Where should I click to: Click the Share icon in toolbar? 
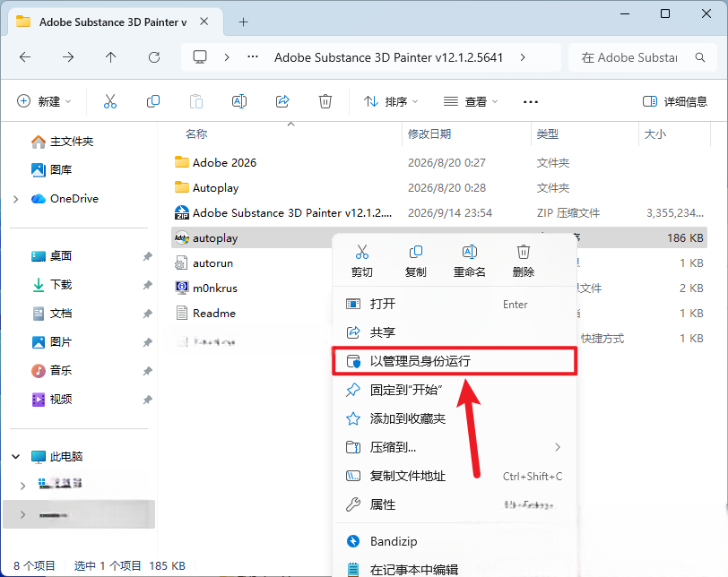point(282,101)
